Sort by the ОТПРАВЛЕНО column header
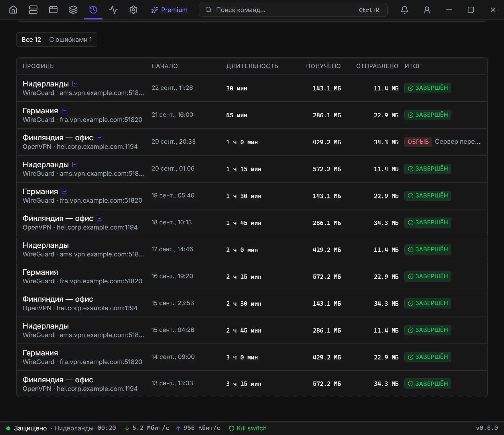 click(x=377, y=66)
